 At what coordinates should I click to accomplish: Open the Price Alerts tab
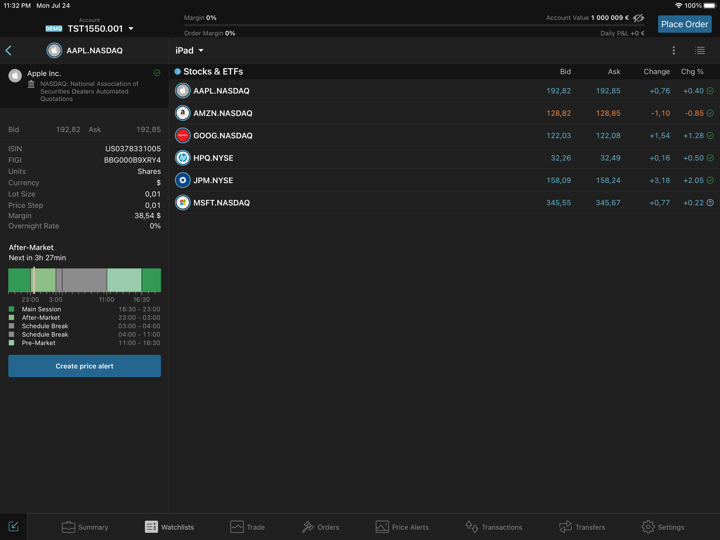pyautogui.click(x=401, y=527)
